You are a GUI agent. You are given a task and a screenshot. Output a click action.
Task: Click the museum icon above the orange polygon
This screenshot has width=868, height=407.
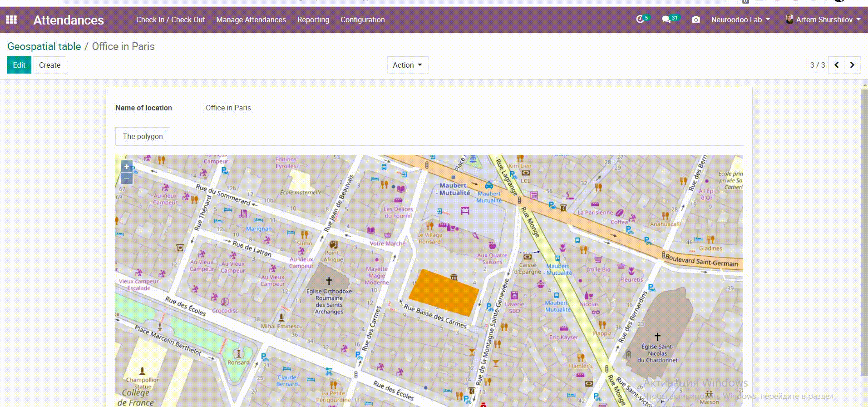click(x=454, y=277)
